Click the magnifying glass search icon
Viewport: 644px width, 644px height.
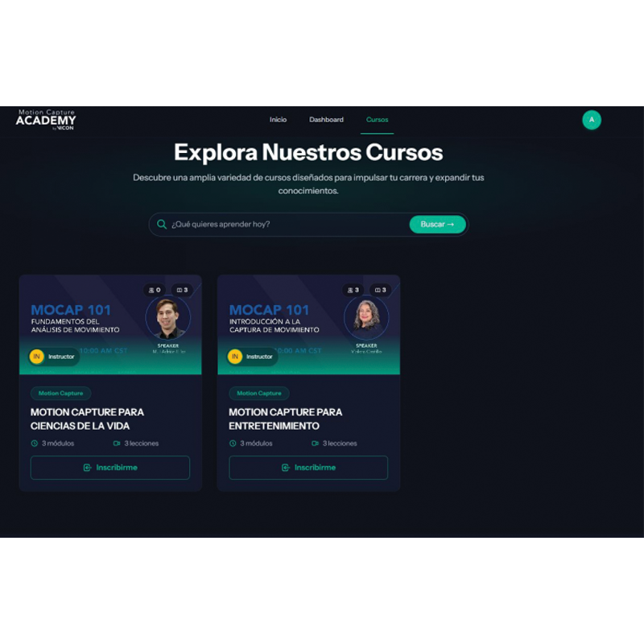click(x=162, y=225)
